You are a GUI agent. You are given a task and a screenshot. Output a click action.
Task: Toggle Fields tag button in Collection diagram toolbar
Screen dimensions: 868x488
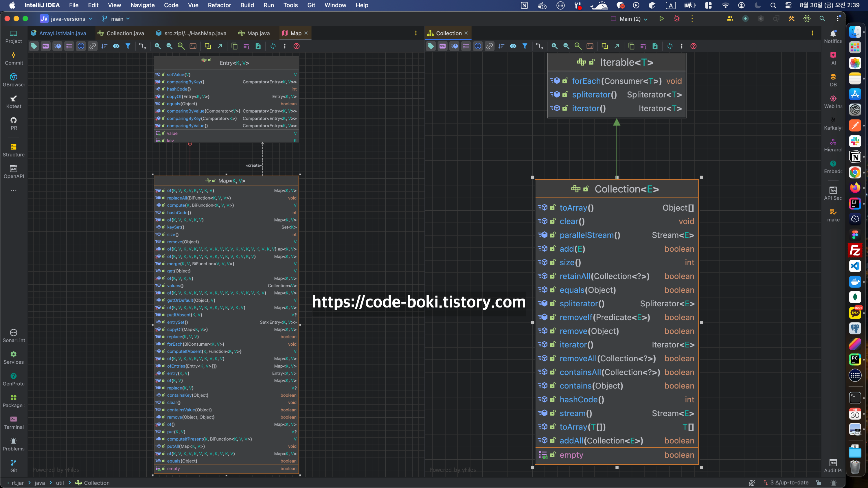431,46
